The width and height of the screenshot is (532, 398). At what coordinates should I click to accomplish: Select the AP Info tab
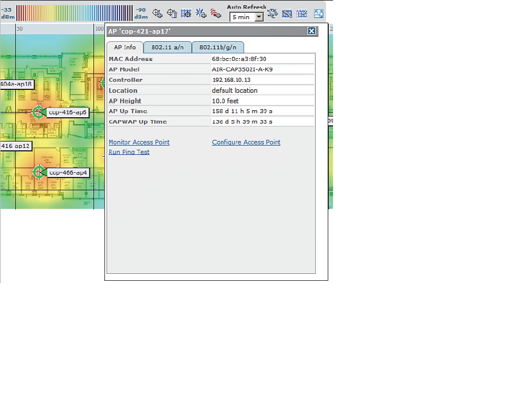point(125,48)
